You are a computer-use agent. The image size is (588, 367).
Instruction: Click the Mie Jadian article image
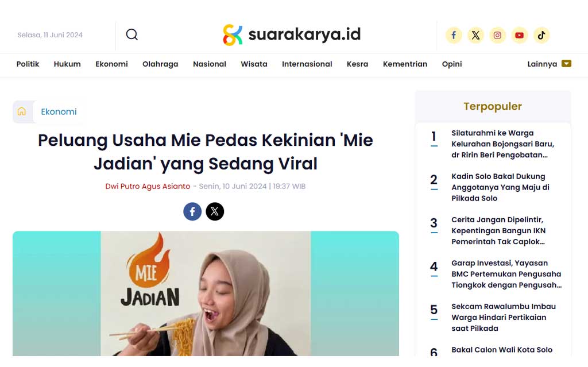[206, 293]
